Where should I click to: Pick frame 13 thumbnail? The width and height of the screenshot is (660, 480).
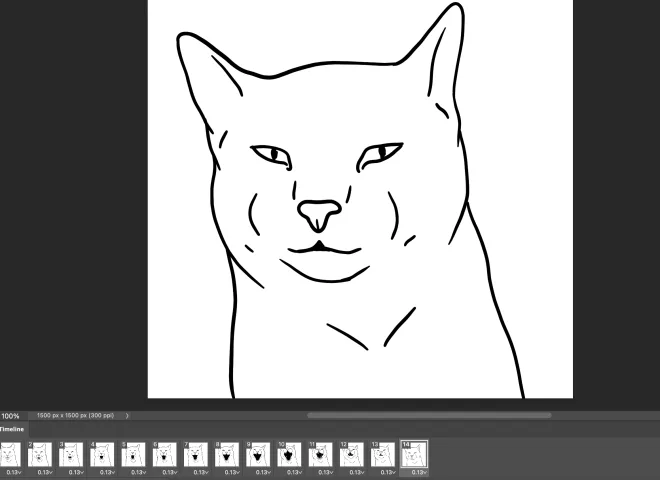point(382,455)
